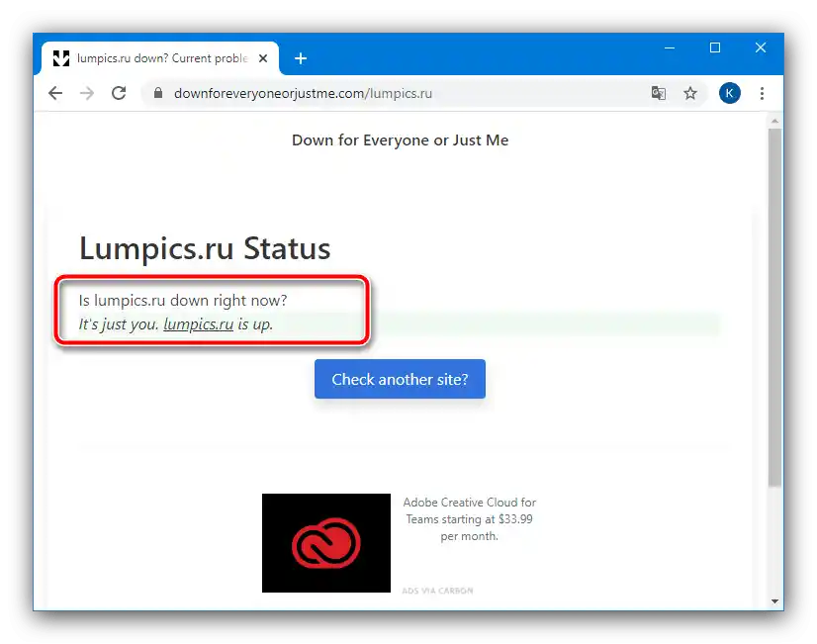Maximize the Chrome window

point(715,47)
